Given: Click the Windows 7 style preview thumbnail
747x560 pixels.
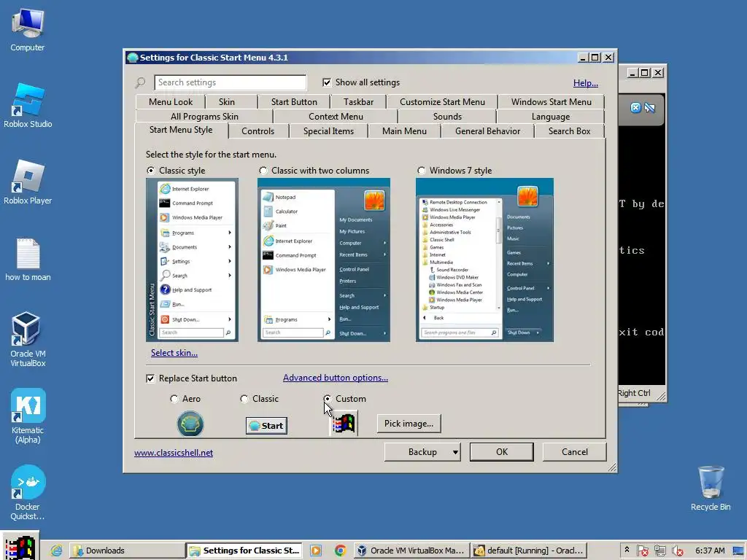Looking at the screenshot, I should pyautogui.click(x=484, y=260).
